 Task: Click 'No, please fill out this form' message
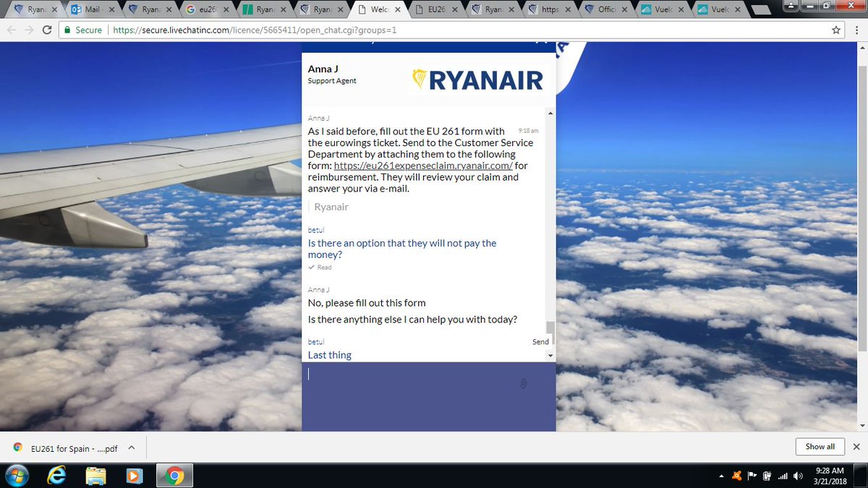[x=367, y=303]
